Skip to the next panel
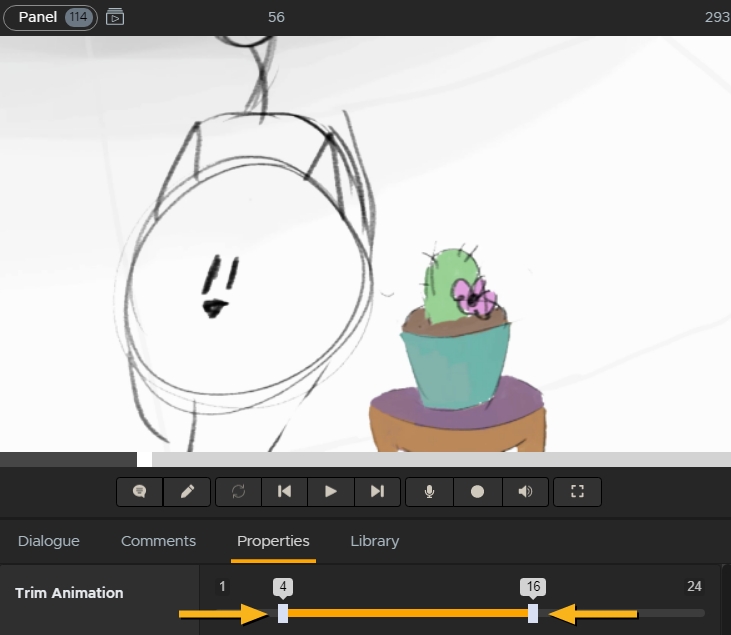This screenshot has height=635, width=731. tap(377, 492)
